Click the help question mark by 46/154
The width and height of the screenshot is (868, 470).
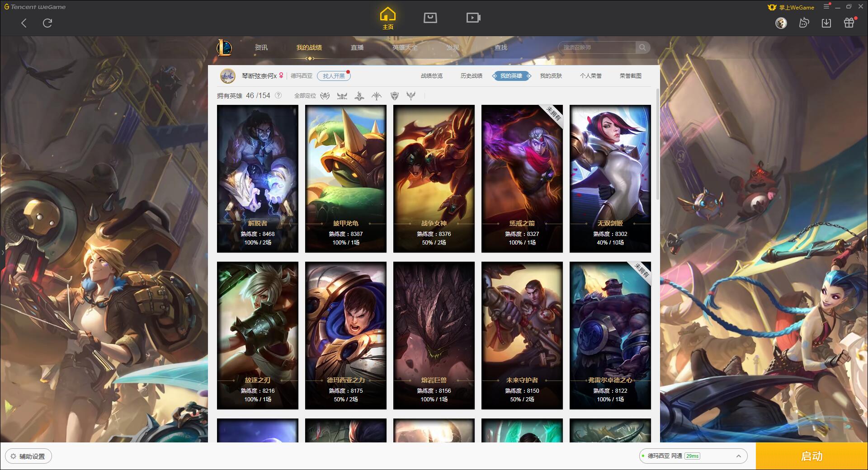[278, 95]
